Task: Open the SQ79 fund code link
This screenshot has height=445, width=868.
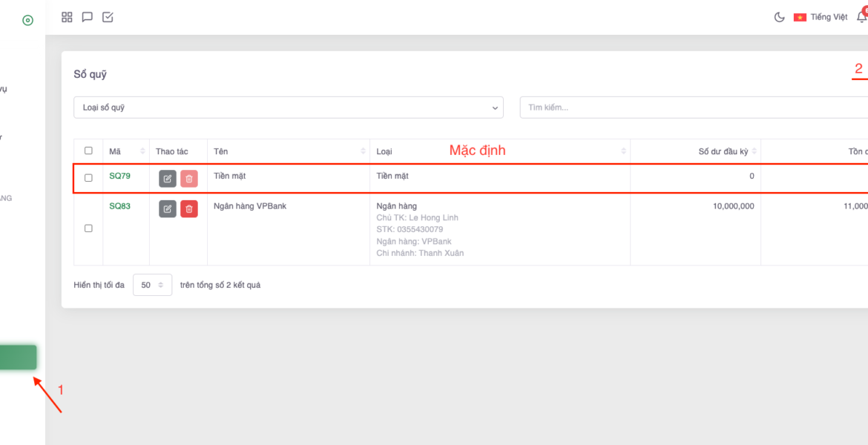Action: click(x=119, y=177)
